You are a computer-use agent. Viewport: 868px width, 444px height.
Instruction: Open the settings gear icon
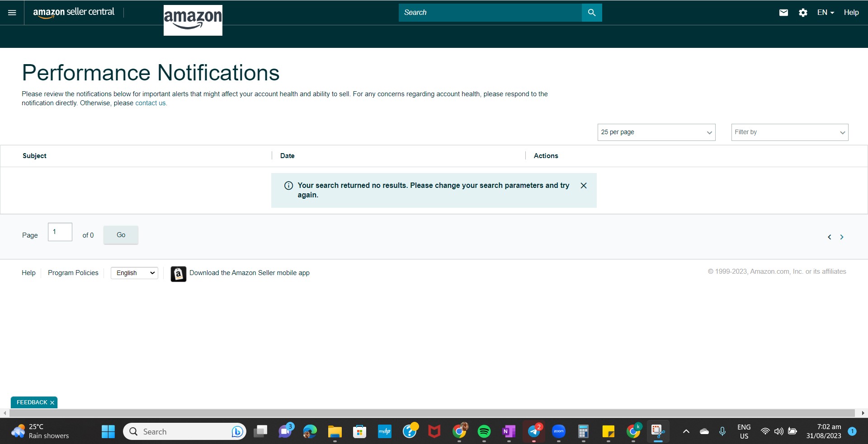pos(803,13)
